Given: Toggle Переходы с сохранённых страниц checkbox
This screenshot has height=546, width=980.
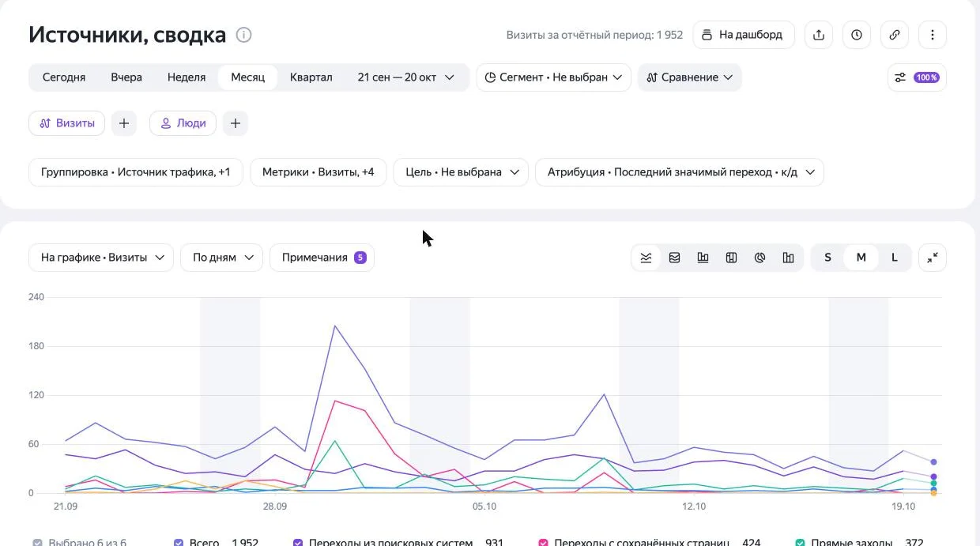Looking at the screenshot, I should tap(543, 543).
